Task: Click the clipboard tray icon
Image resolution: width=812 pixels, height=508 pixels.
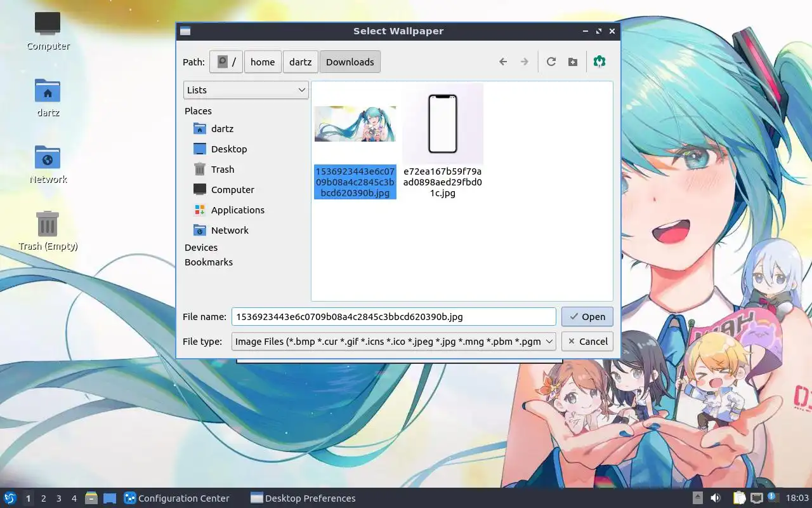Action: (740, 498)
